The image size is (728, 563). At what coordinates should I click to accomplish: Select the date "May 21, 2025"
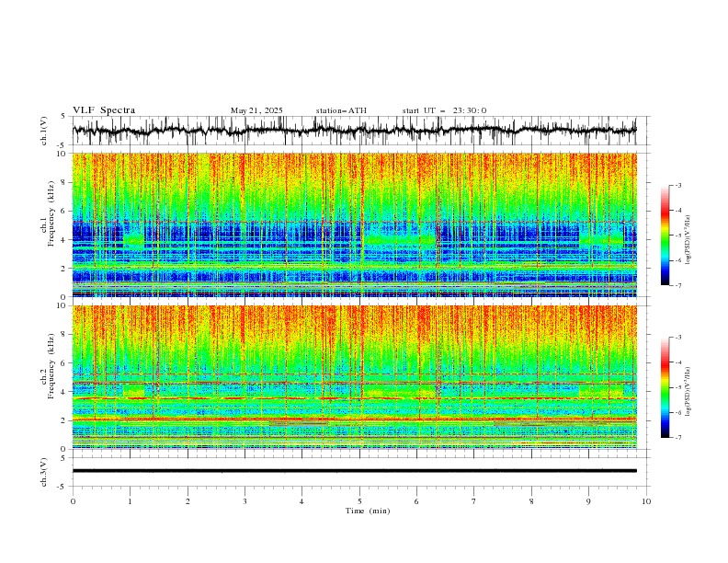(x=256, y=110)
